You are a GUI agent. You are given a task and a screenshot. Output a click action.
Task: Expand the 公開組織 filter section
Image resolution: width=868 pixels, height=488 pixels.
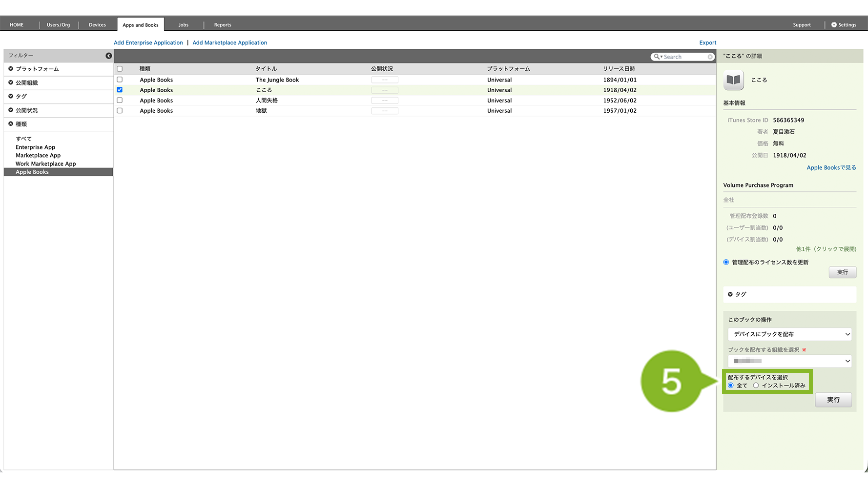point(11,82)
